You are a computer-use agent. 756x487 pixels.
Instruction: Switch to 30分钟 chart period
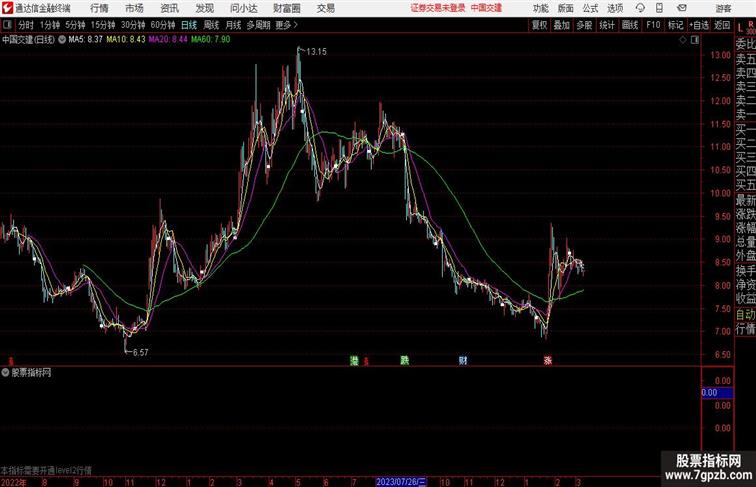point(133,25)
